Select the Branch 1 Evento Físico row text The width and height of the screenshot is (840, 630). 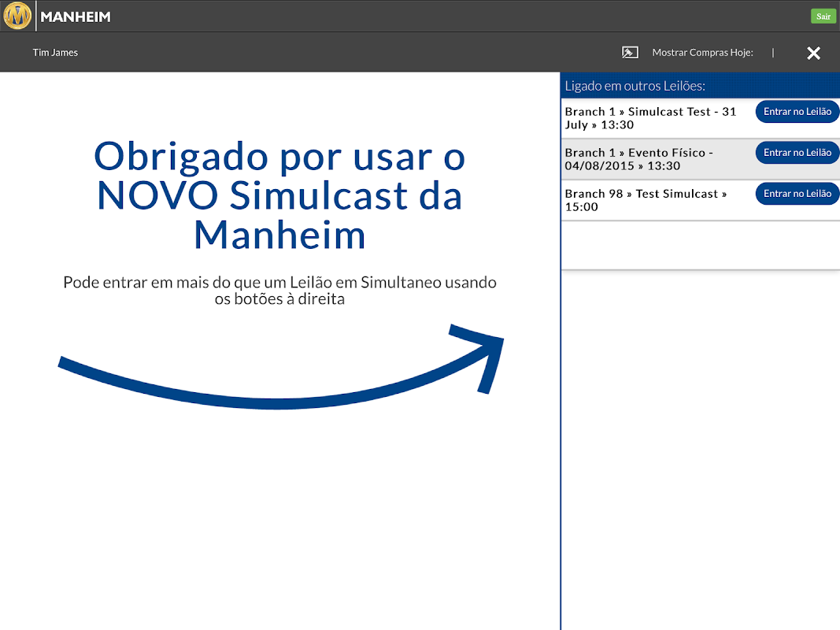click(638, 159)
